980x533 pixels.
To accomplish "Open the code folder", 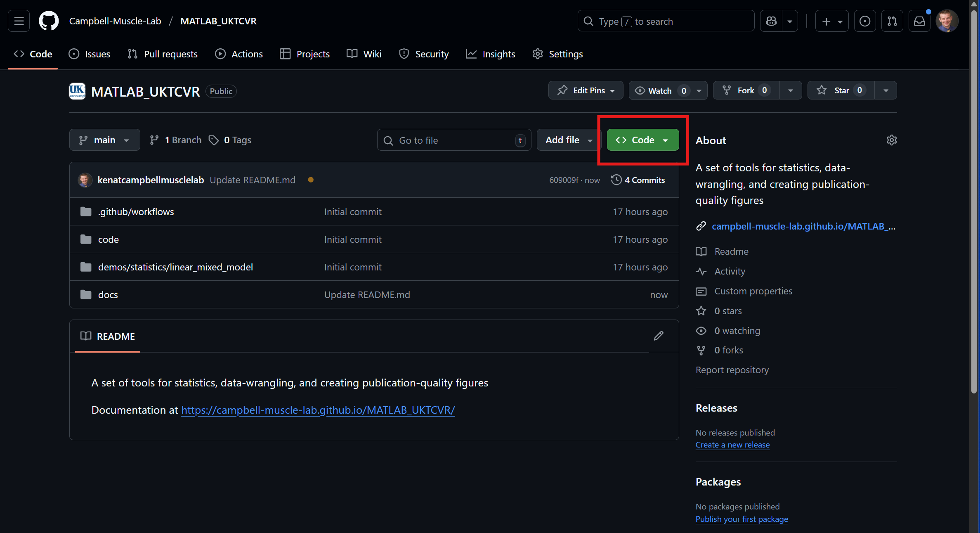I will pos(109,239).
